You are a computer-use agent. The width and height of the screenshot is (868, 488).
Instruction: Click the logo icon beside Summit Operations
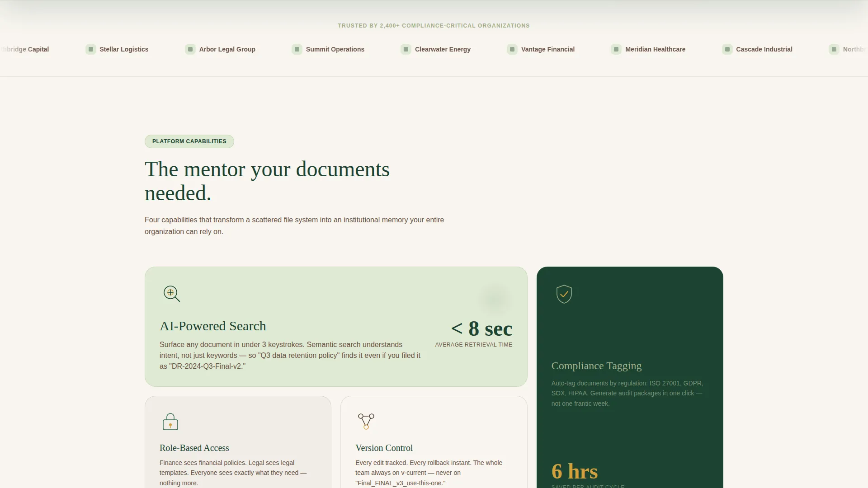coord(297,49)
